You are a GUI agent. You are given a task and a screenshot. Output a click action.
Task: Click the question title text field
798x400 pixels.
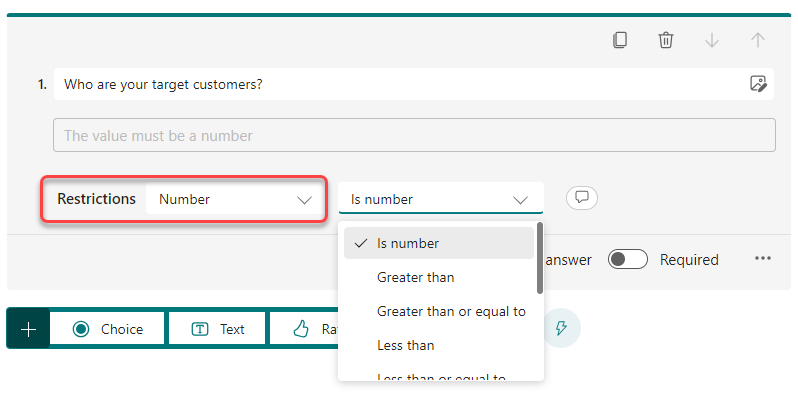[400, 84]
